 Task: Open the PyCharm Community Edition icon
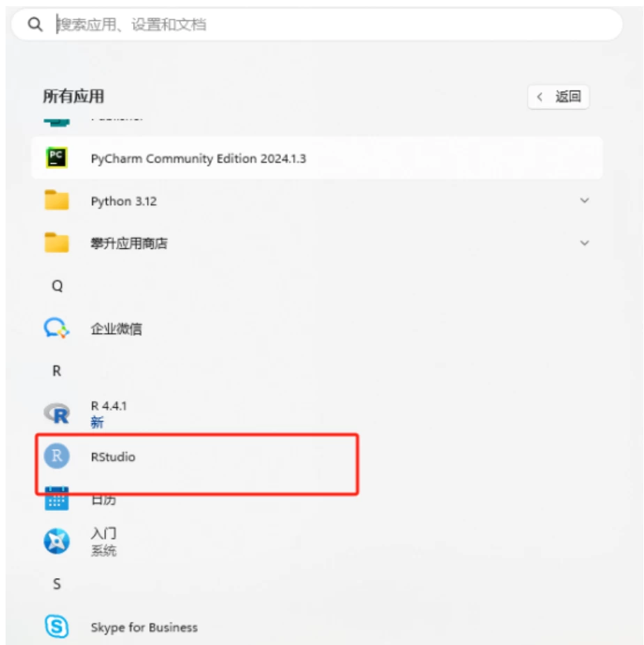click(56, 158)
